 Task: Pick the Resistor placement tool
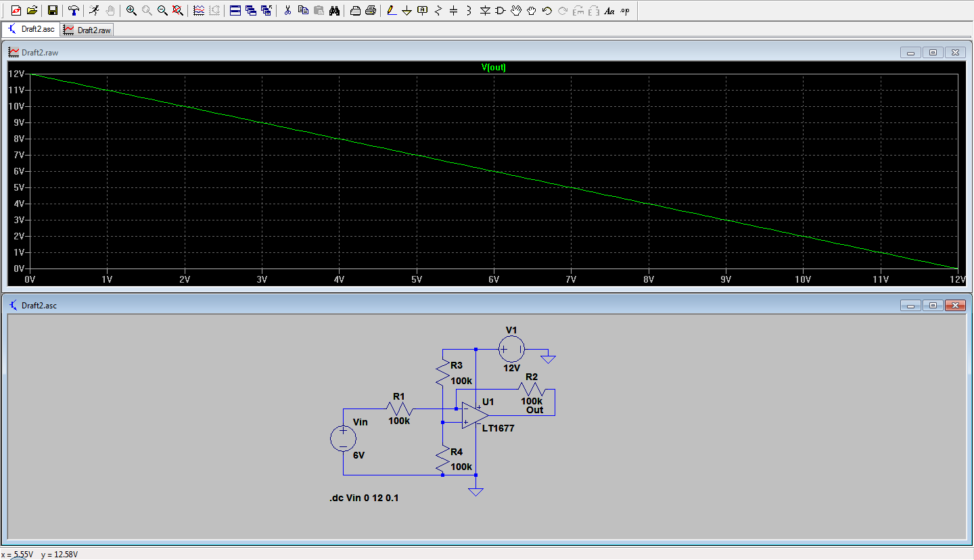[x=438, y=11]
